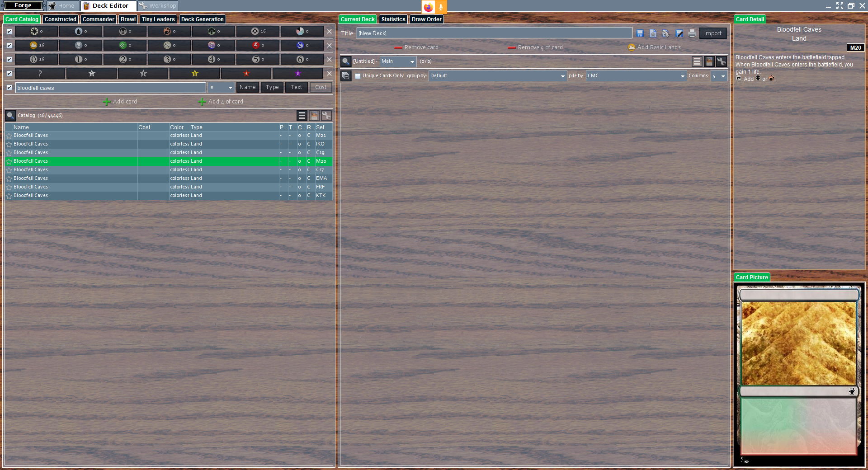Image resolution: width=868 pixels, height=470 pixels.
Task: Toggle the red 4-star rating filter
Action: click(x=246, y=73)
